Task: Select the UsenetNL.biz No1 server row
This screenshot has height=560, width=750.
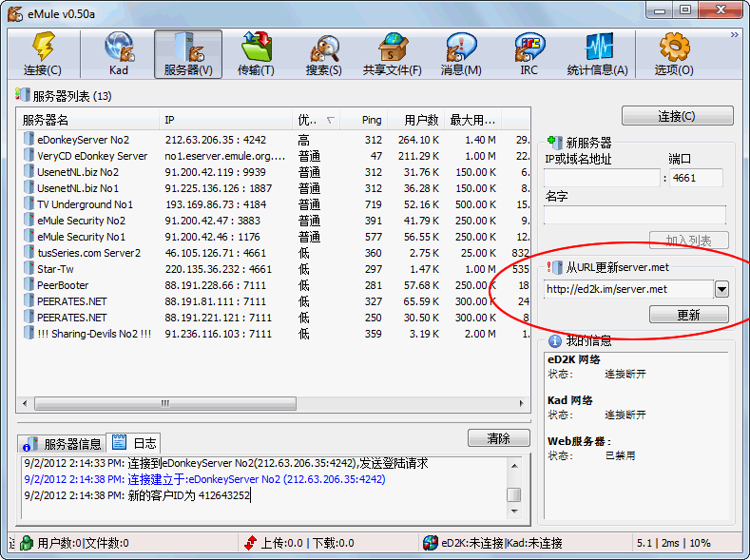Action: point(274,188)
